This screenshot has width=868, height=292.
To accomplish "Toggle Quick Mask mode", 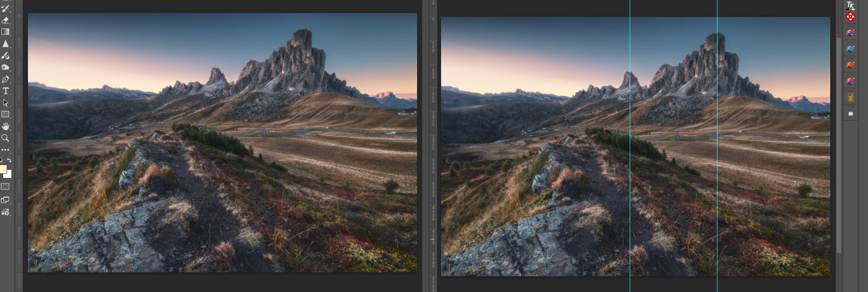I will click(5, 187).
